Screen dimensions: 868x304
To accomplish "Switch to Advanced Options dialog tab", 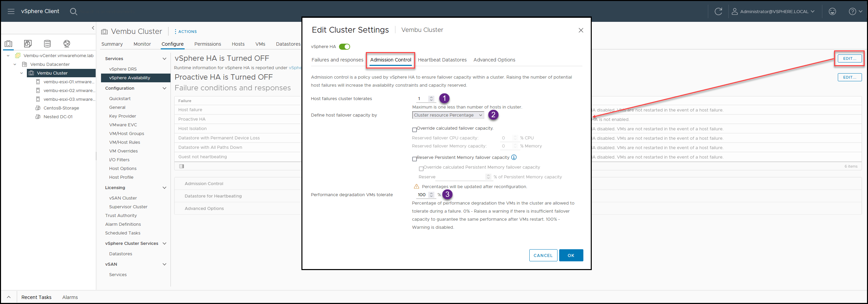I will pyautogui.click(x=494, y=60).
